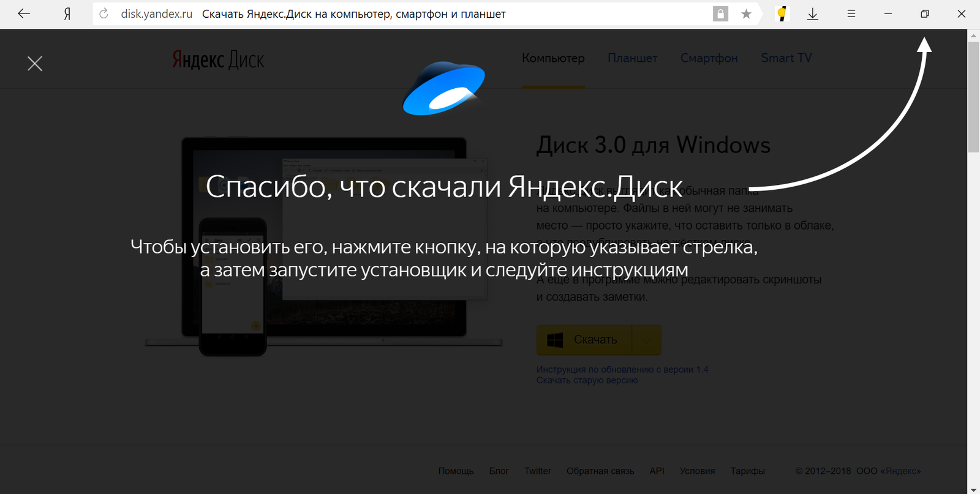Minimize the browser window

(x=888, y=13)
